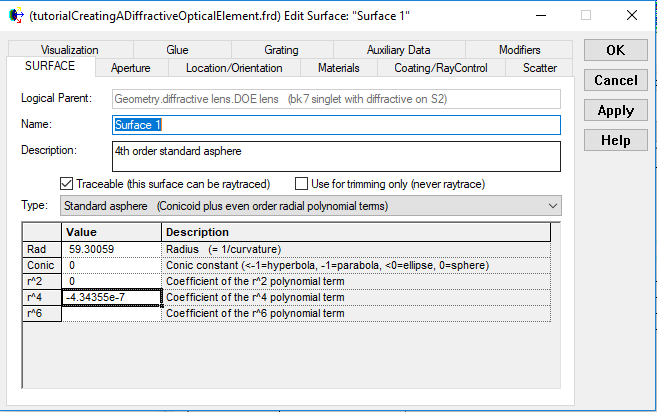Click the Description text field
657x412 pixels.
coord(336,156)
